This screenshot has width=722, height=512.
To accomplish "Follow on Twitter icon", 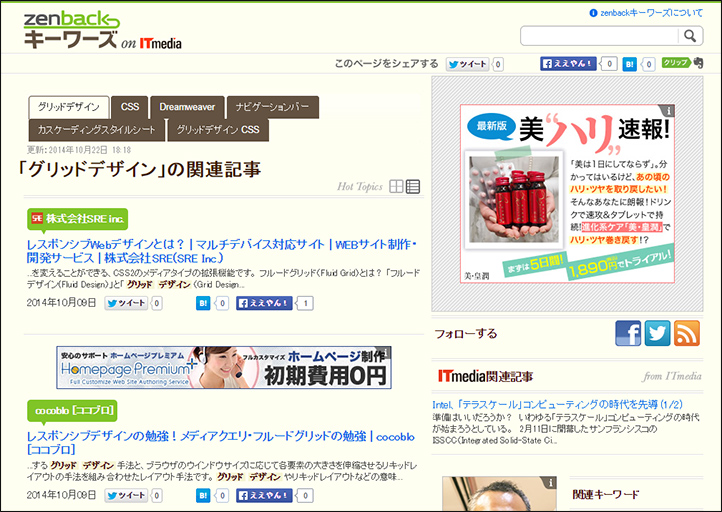I will pyautogui.click(x=657, y=333).
